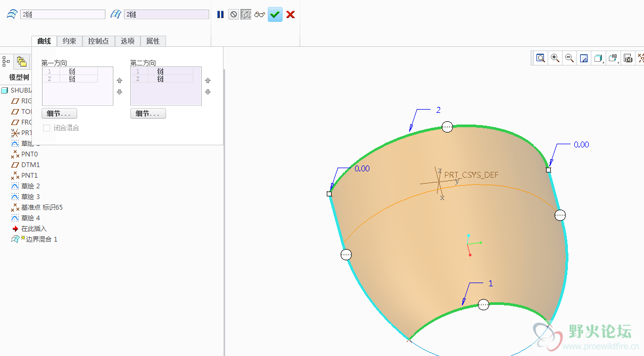Click the right endpoint square handle
644x356 pixels.
click(548, 170)
